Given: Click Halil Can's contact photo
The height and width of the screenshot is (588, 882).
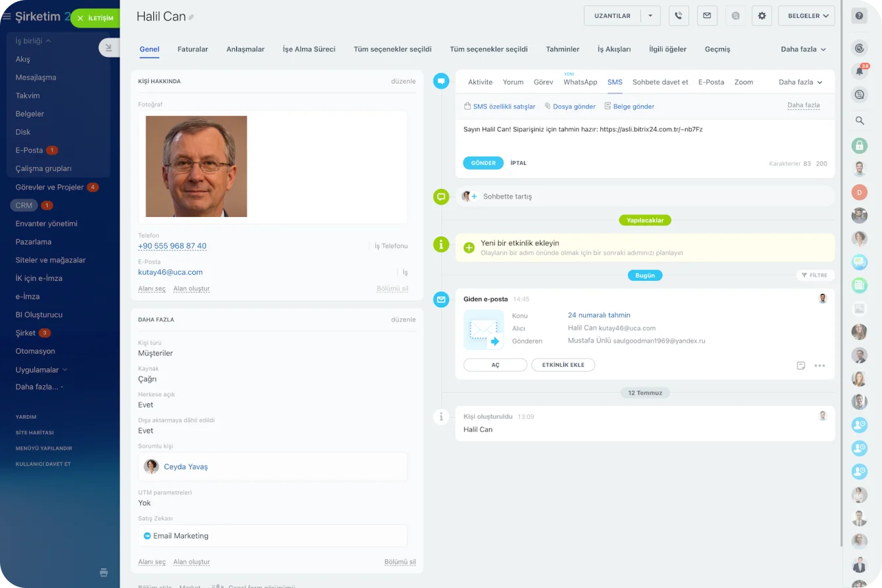Looking at the screenshot, I should coord(196,166).
